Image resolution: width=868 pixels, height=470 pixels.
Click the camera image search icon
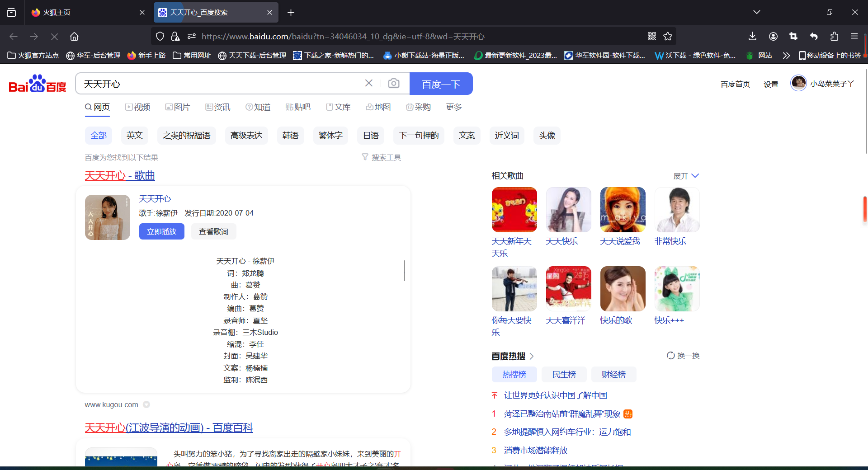[394, 83]
